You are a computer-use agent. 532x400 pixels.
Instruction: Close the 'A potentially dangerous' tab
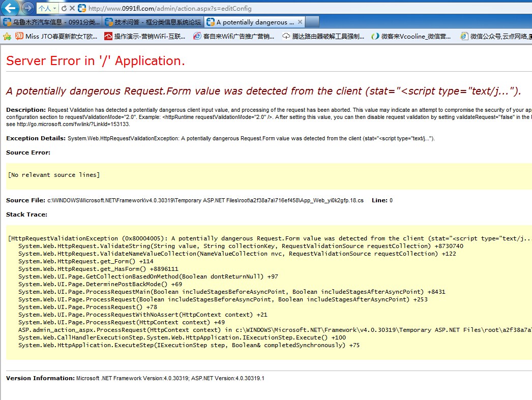click(x=300, y=22)
